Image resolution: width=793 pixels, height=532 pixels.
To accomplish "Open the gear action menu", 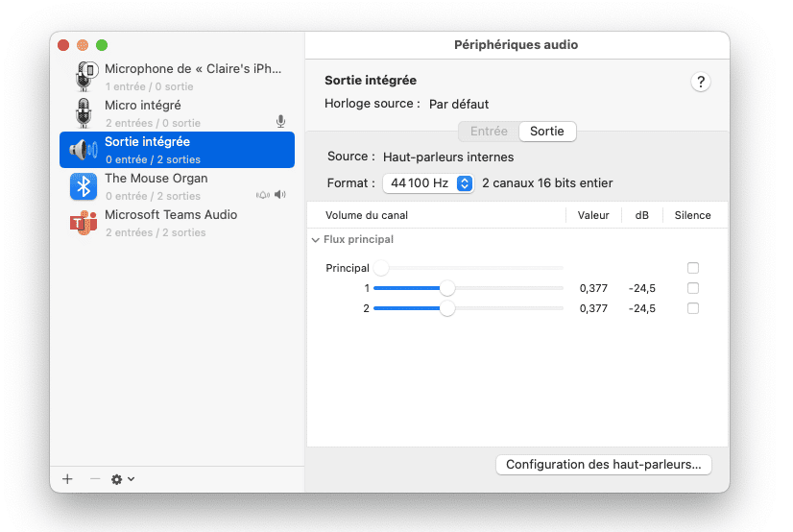I will coord(122,478).
